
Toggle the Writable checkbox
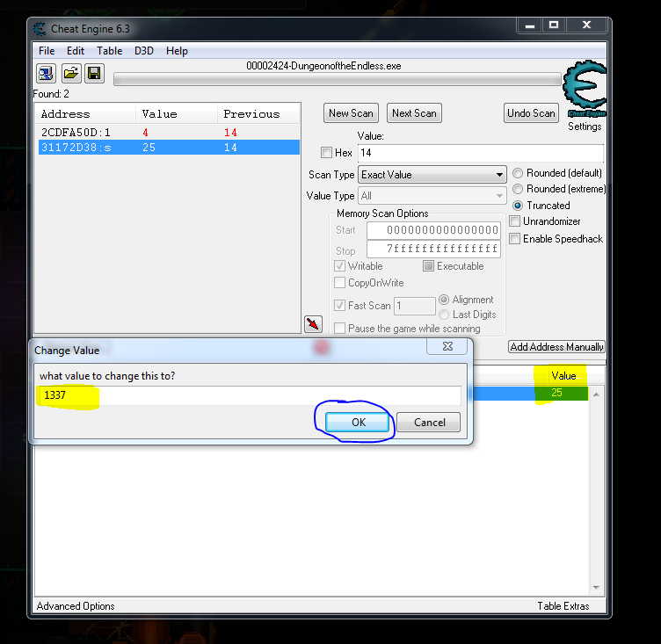tap(339, 266)
